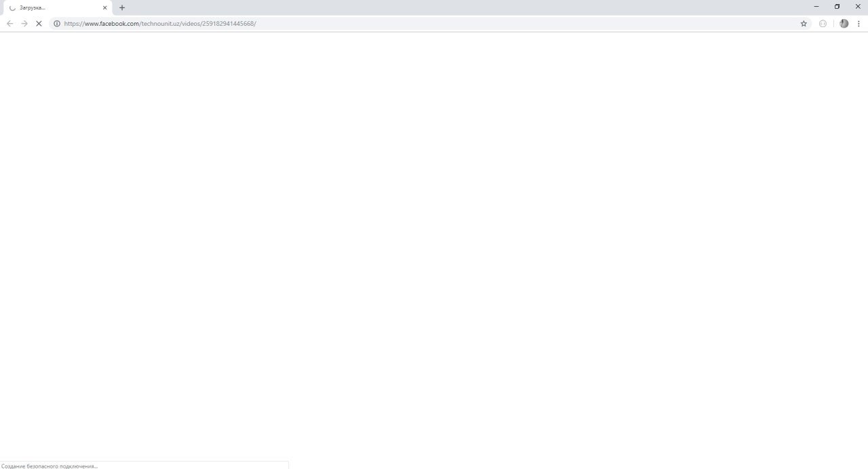This screenshot has height=469, width=868.
Task: View site information icon in the address bar
Action: click(57, 23)
